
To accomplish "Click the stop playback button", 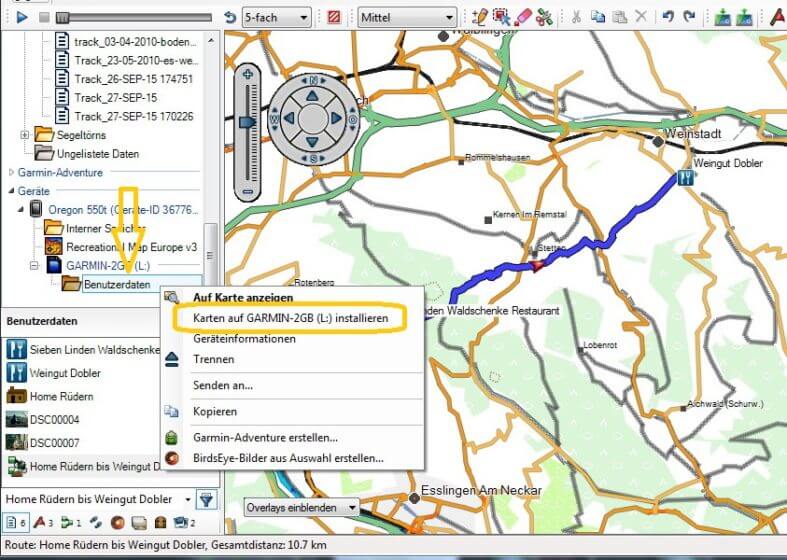I will [x=44, y=18].
